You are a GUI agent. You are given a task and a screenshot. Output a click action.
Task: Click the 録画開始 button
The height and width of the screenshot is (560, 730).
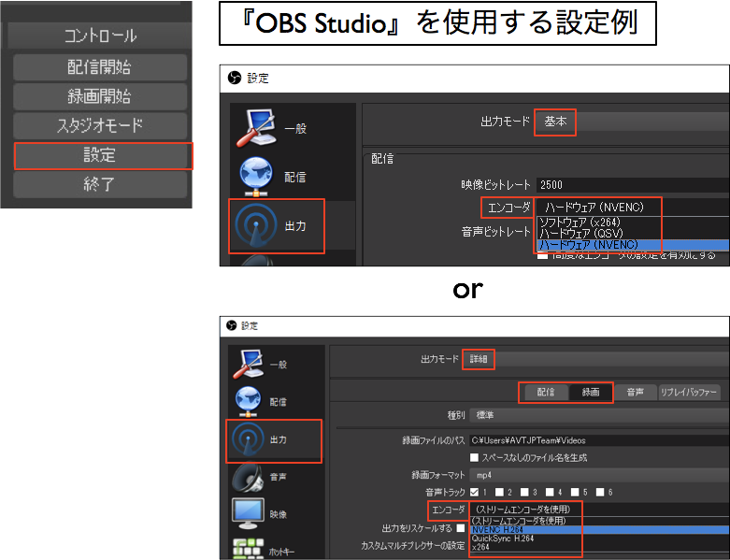click(100, 96)
